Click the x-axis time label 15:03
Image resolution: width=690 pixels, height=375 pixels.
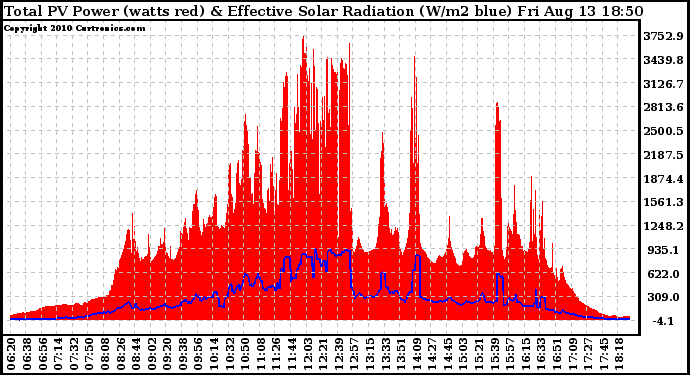click(x=464, y=354)
